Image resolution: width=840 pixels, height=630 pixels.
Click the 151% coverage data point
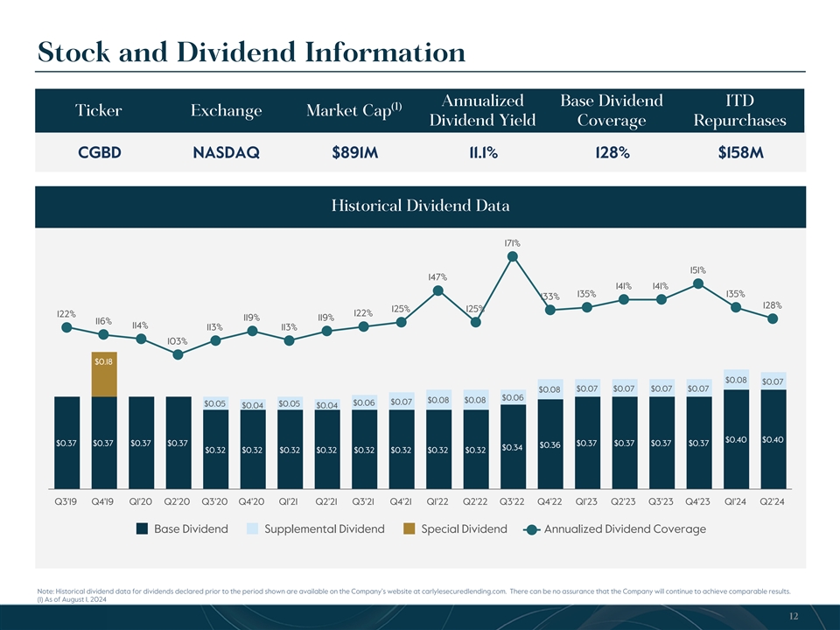pos(698,283)
